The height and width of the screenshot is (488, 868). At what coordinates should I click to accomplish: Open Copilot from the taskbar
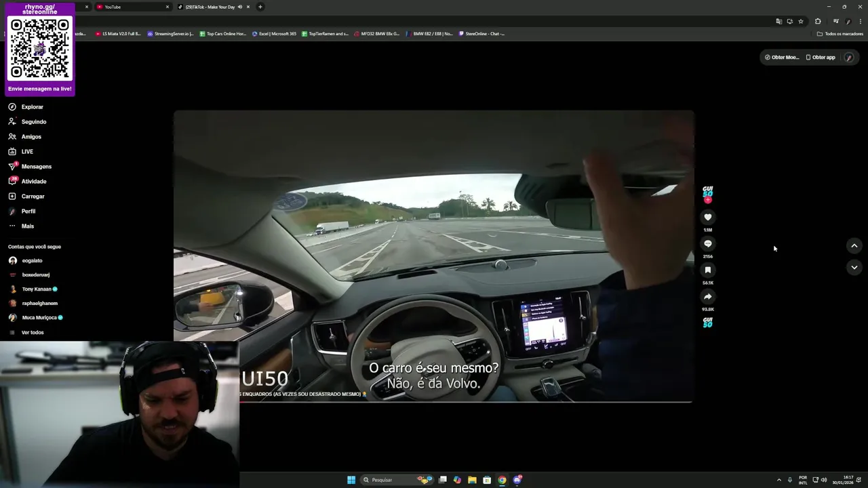(457, 480)
